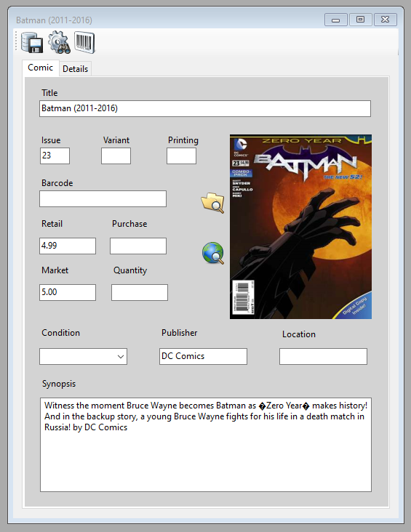The image size is (411, 532).
Task: Click the gear with binoculars search icon
Action: [x=59, y=42]
